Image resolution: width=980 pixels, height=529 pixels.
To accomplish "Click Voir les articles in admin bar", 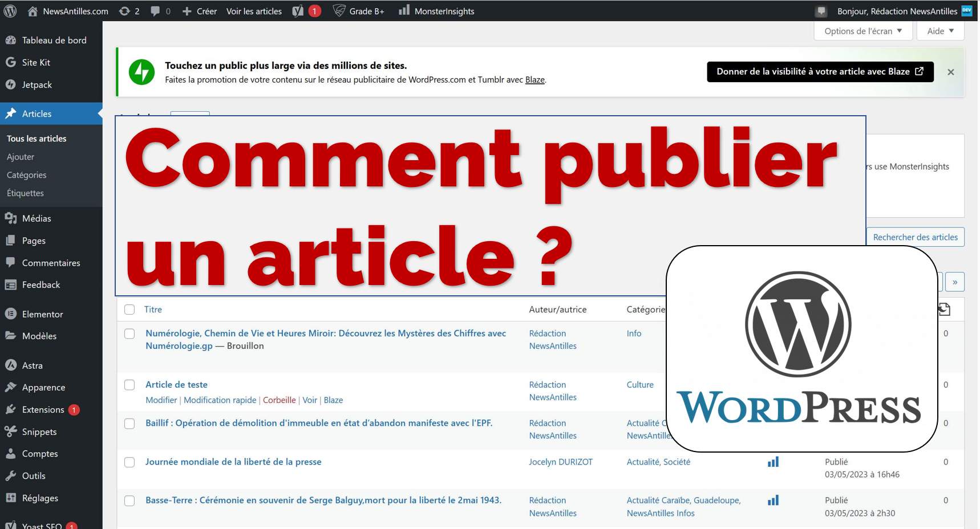I will 254,11.
